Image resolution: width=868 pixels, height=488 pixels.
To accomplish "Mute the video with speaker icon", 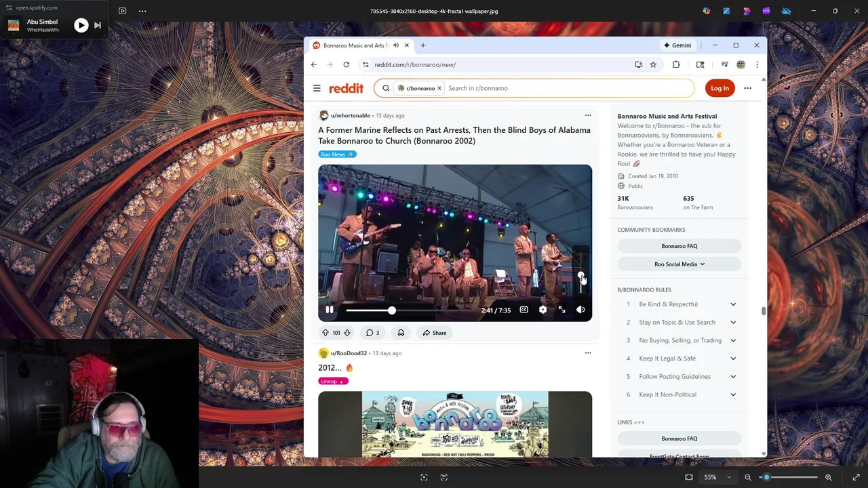I will (580, 310).
